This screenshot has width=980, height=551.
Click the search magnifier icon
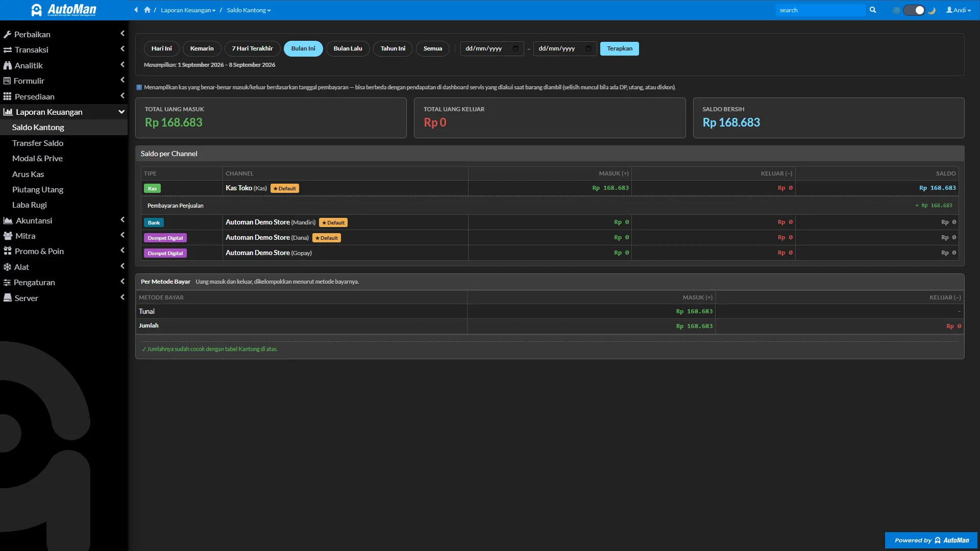[x=873, y=10]
